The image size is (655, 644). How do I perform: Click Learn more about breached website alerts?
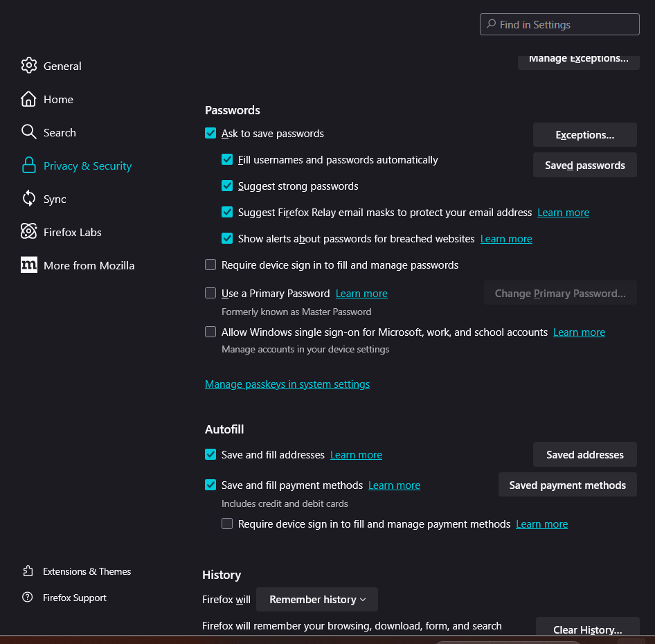coord(506,239)
